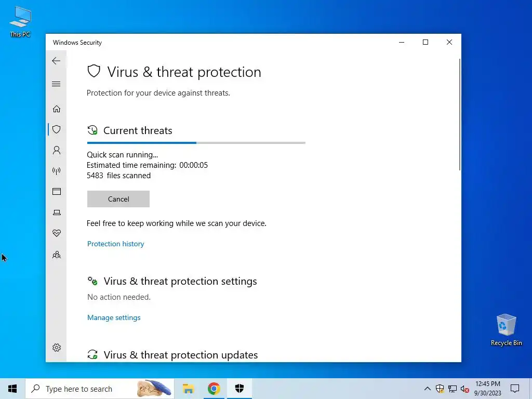Click the quick scan progress bar
This screenshot has width=532, height=399.
click(196, 143)
